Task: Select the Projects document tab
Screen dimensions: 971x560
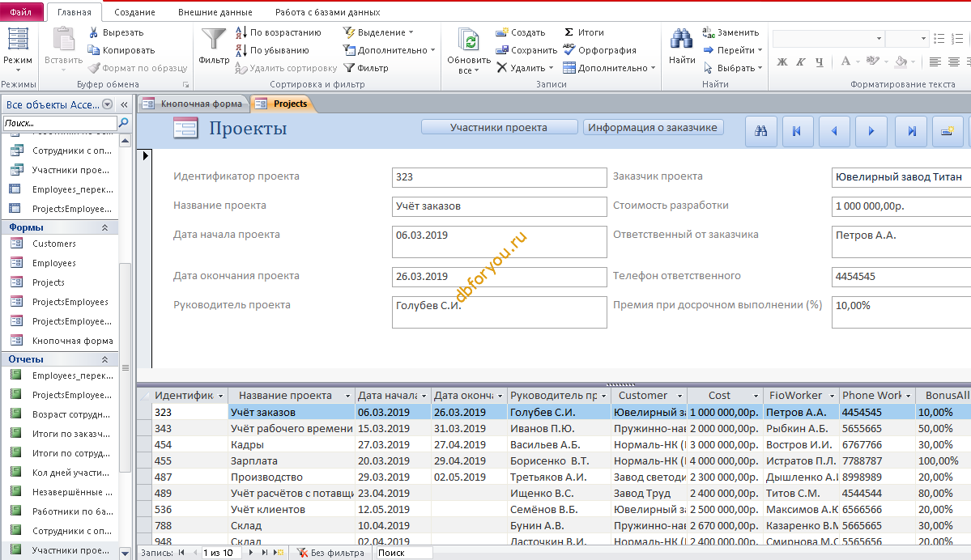Action: 283,104
